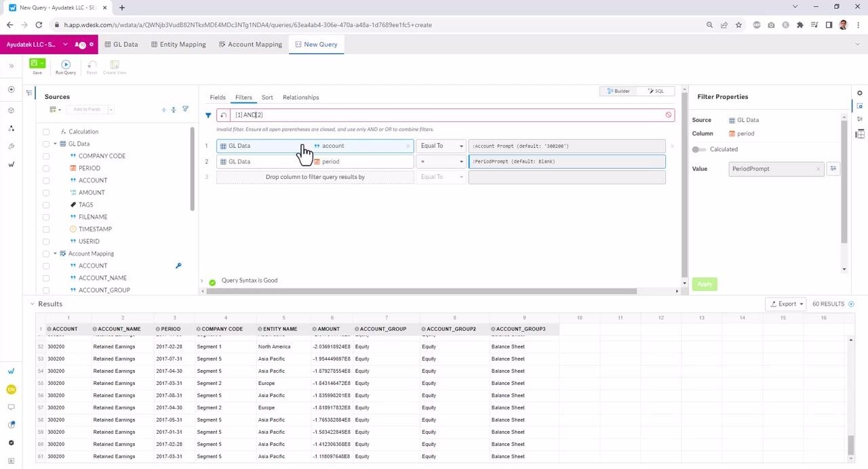Check the TIMESTAMP field checkbox
Viewport: 868px width, 469px height.
46,229
